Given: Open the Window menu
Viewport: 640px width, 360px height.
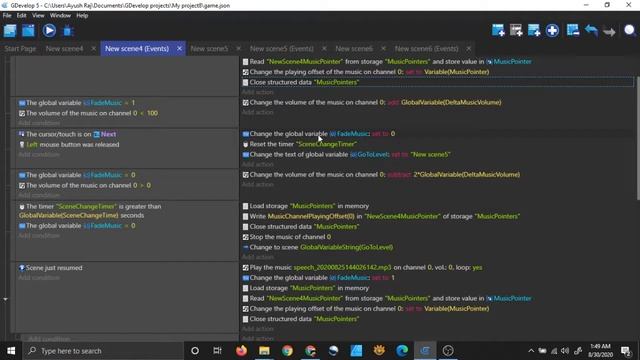Looking at the screenshot, I should click(60, 16).
